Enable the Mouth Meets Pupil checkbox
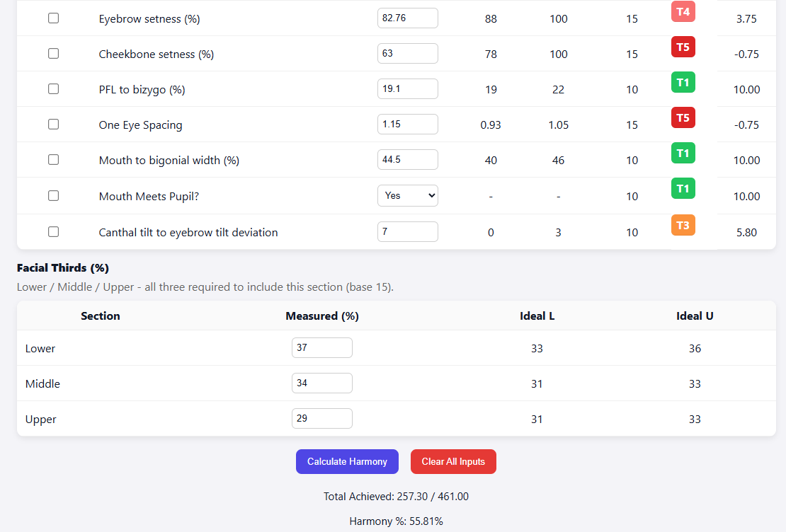 pos(54,196)
